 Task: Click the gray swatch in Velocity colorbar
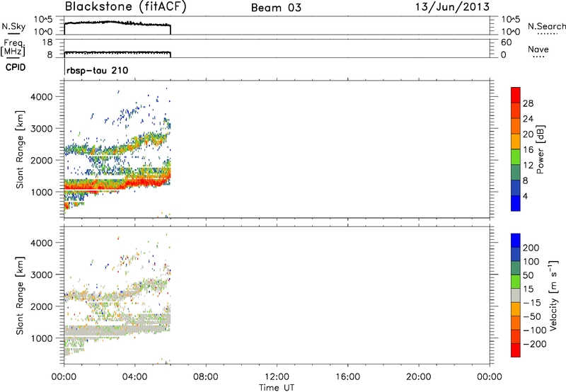[x=516, y=296]
